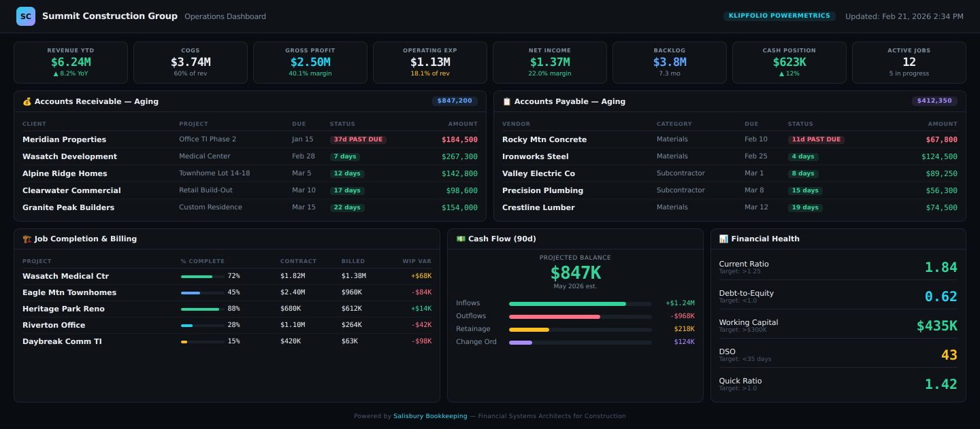Viewport: 980px width, 429px height.
Task: Click the Feb 21 updated timestamp
Action: pos(904,16)
